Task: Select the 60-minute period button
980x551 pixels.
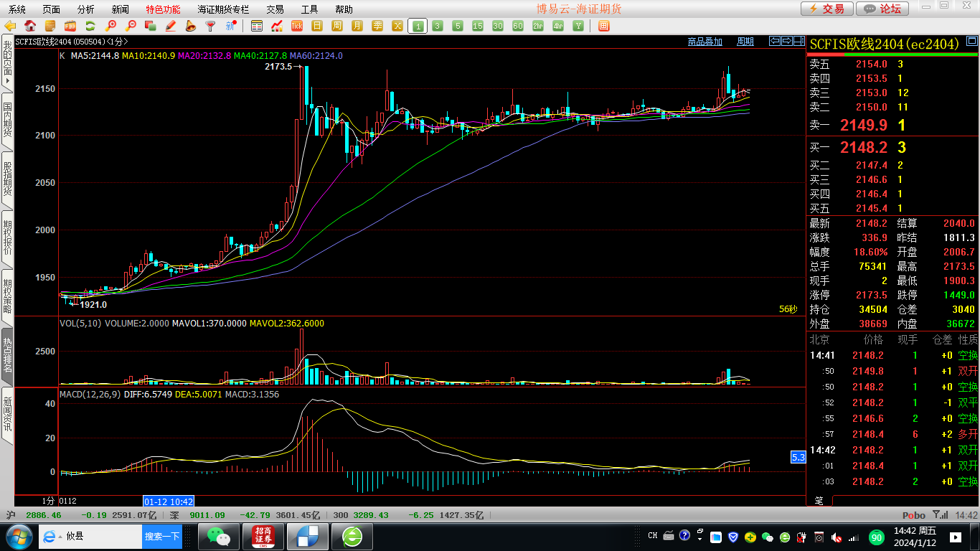Action: [x=518, y=26]
